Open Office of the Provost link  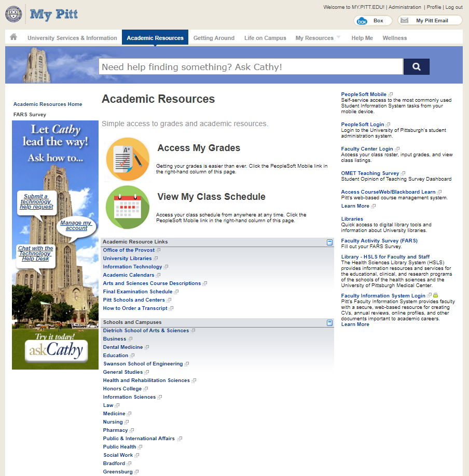(129, 250)
